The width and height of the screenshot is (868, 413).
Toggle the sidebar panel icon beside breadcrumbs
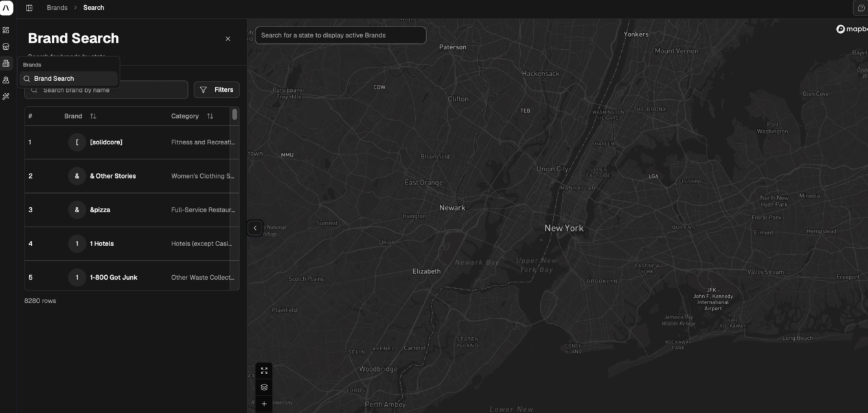(29, 8)
